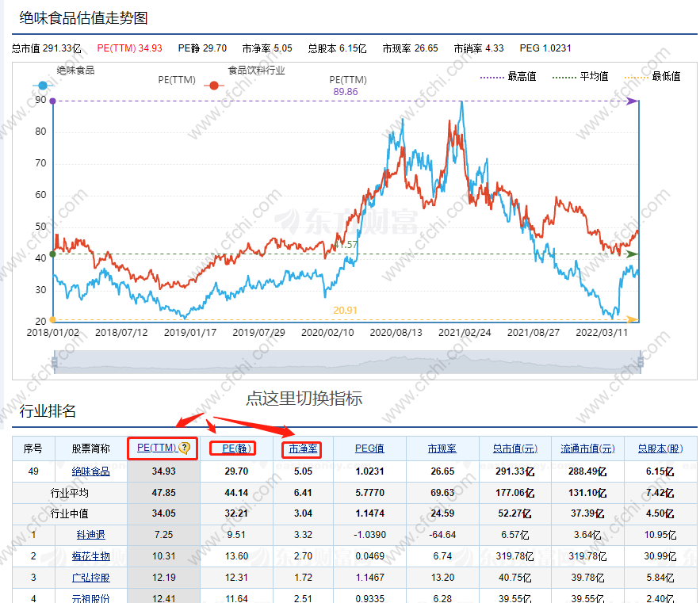Sort table by 总市值(元) column header
This screenshot has width=700, height=603.
click(514, 448)
